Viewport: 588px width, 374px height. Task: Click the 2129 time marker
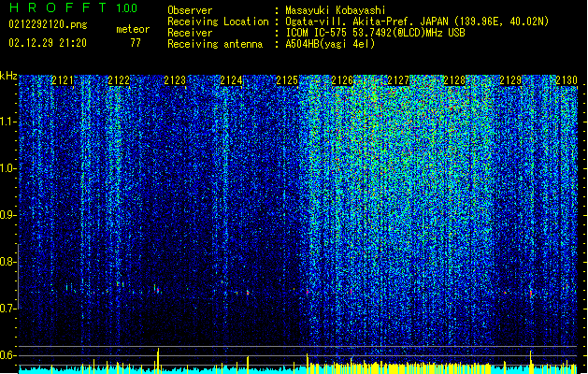point(510,80)
